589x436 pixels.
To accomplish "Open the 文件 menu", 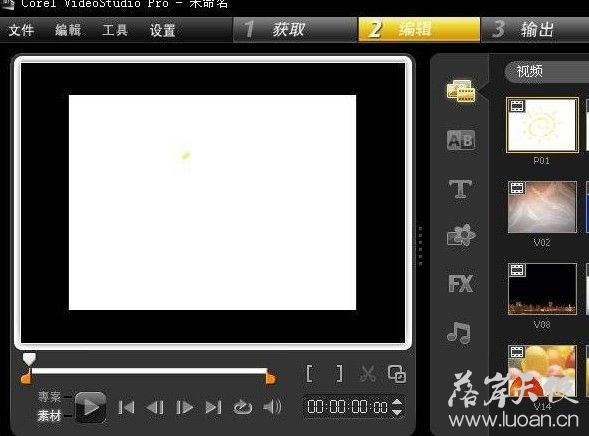I will [x=21, y=30].
